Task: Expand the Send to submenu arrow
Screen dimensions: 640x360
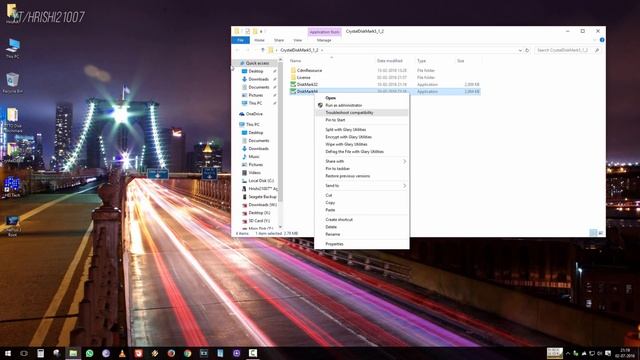Action: (404, 186)
